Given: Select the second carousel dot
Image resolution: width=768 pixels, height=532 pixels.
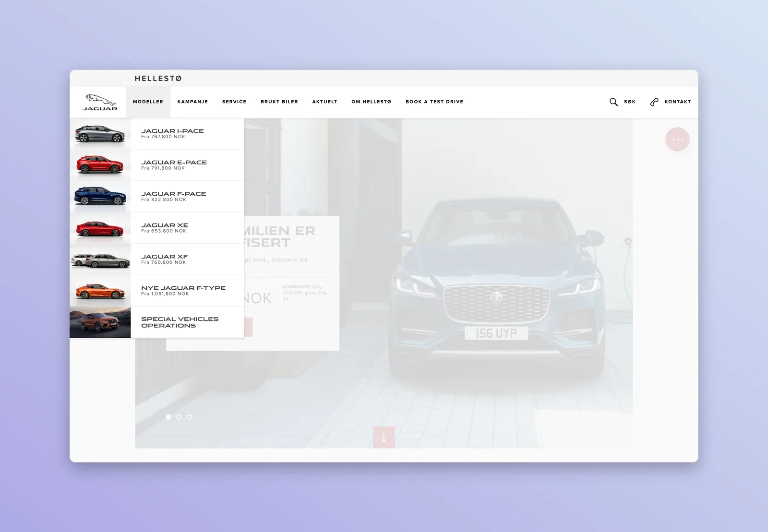Looking at the screenshot, I should tap(179, 417).
